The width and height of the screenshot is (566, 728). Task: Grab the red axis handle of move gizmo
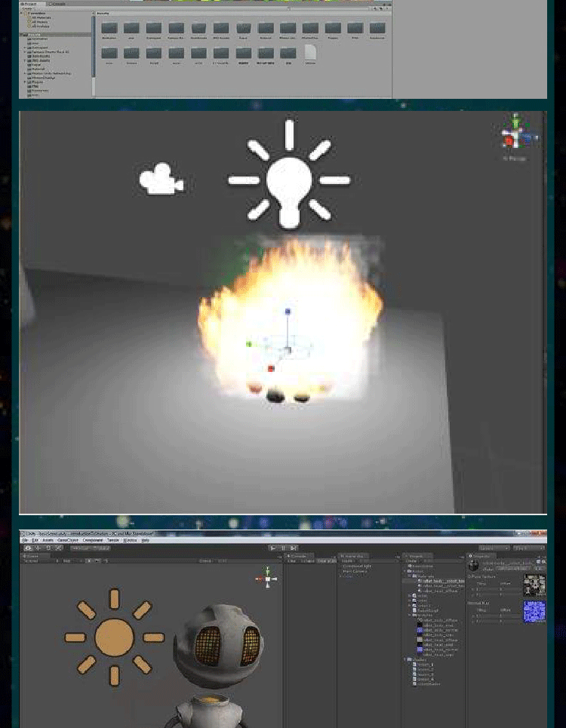tap(271, 369)
